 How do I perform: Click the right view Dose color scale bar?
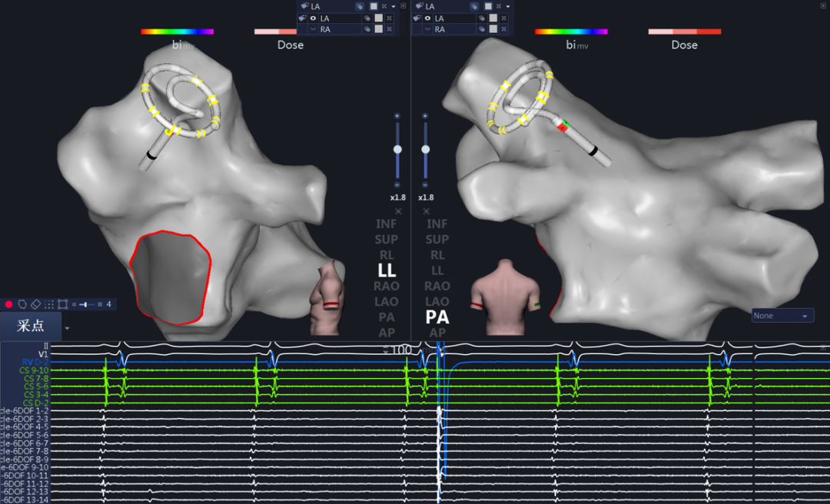coord(685,31)
